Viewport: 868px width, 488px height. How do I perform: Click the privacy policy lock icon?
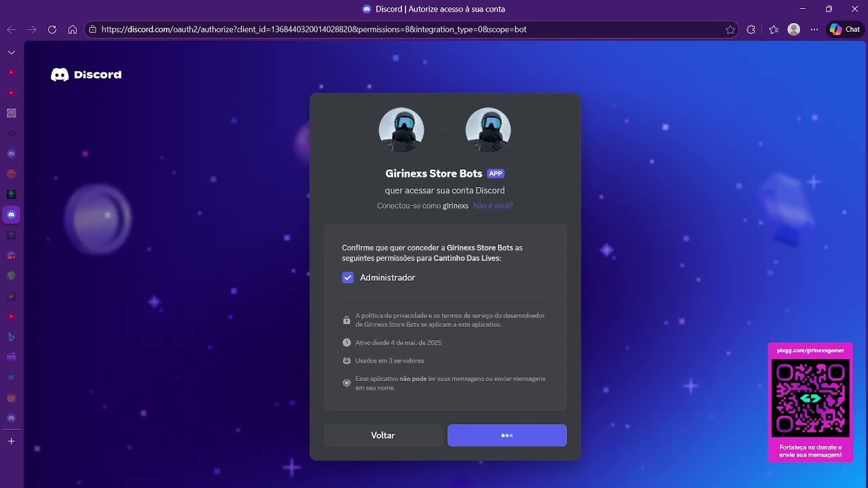347,320
